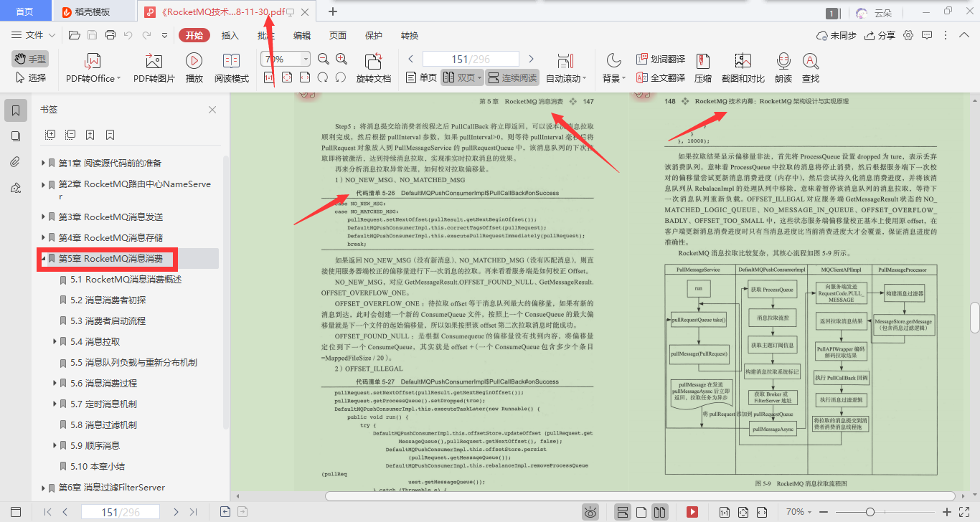
Task: Switch to the 页面 ribbon tab
Action: coord(338,35)
